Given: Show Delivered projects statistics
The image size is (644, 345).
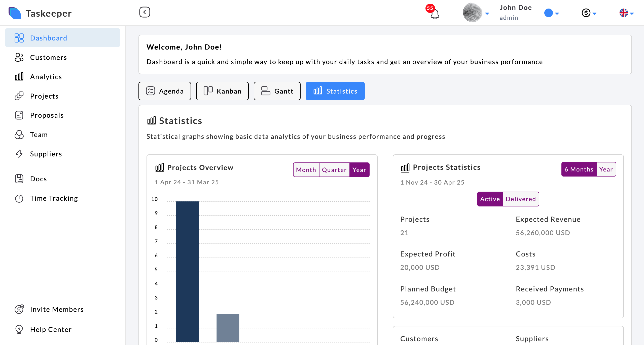Looking at the screenshot, I should pos(521,199).
